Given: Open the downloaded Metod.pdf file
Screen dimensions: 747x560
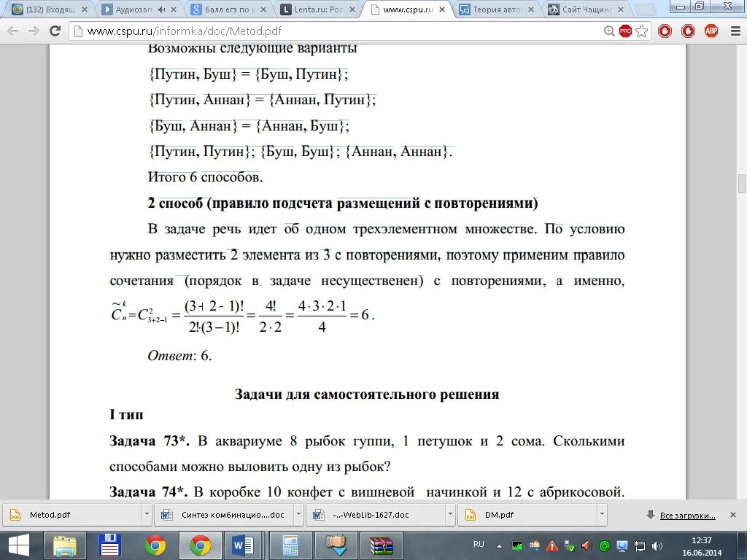Looking at the screenshot, I should 72,515.
